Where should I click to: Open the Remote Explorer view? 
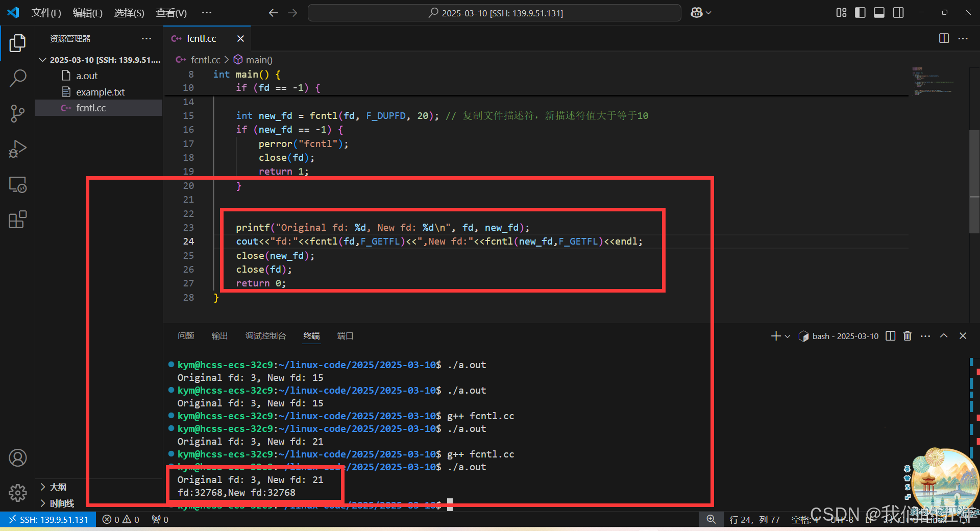tap(17, 184)
